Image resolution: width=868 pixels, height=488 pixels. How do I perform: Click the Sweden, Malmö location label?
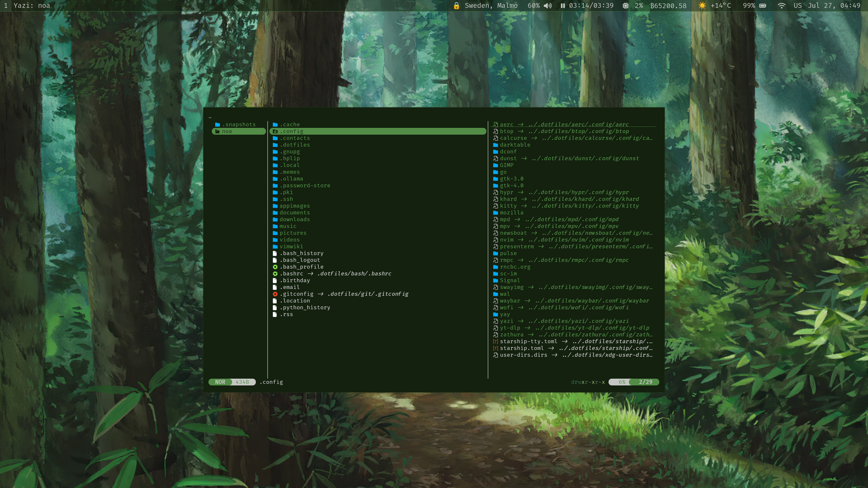click(x=491, y=5)
